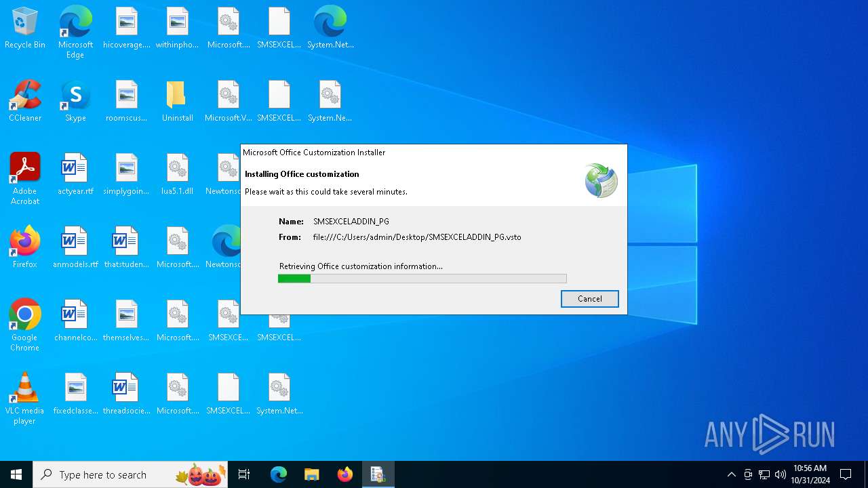Select the Firefox desktop shortcut
This screenshot has height=488, width=868.
tap(25, 248)
